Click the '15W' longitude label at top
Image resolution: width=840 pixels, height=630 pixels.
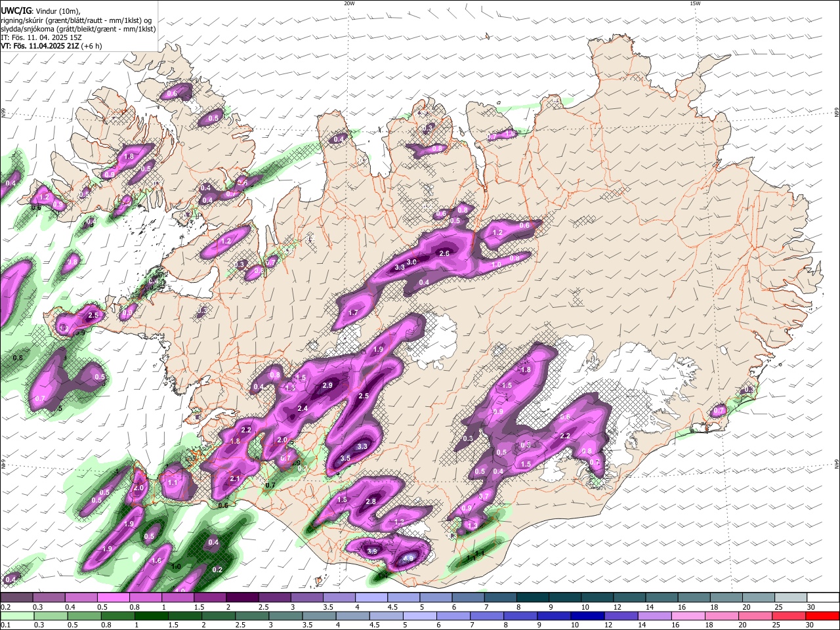695,3
